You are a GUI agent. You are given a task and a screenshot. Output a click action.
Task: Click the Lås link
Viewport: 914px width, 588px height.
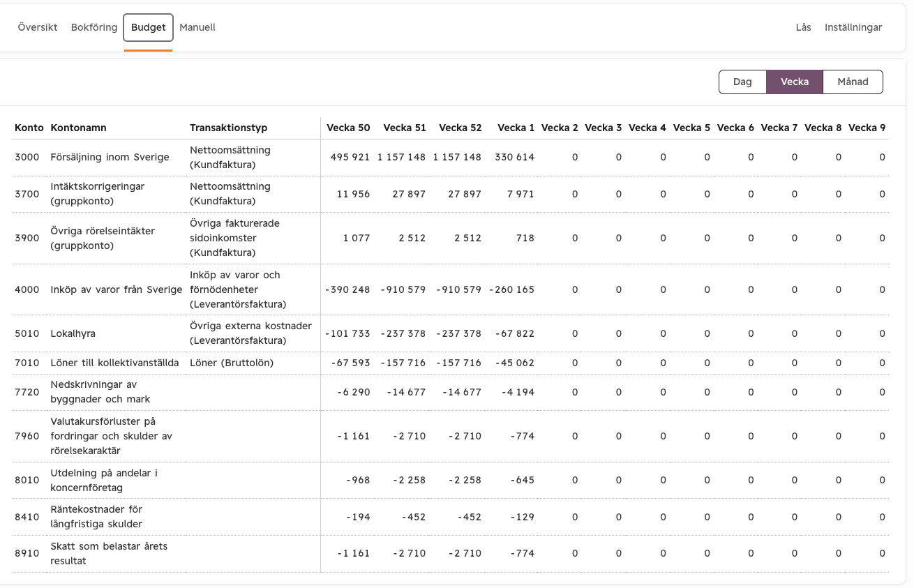pyautogui.click(x=803, y=27)
